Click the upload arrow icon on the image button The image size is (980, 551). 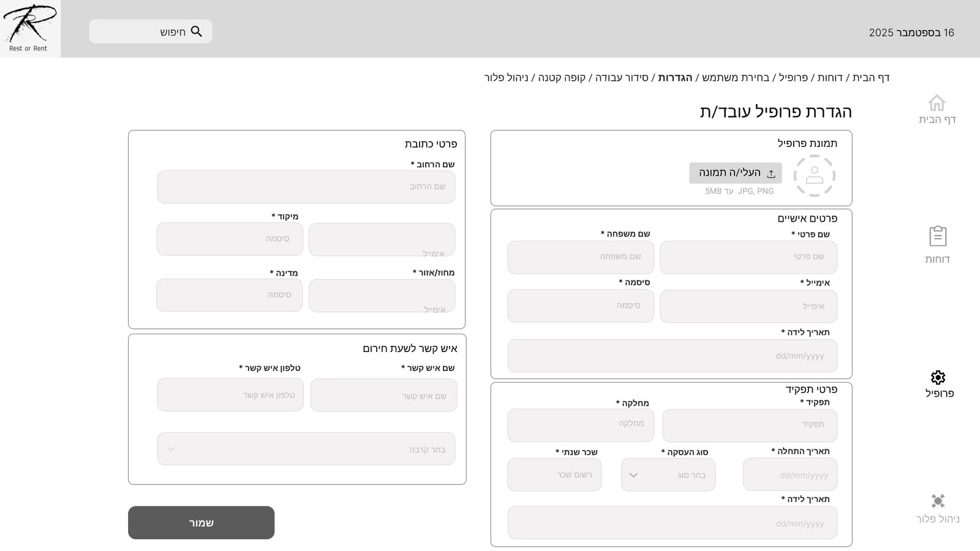click(x=771, y=174)
